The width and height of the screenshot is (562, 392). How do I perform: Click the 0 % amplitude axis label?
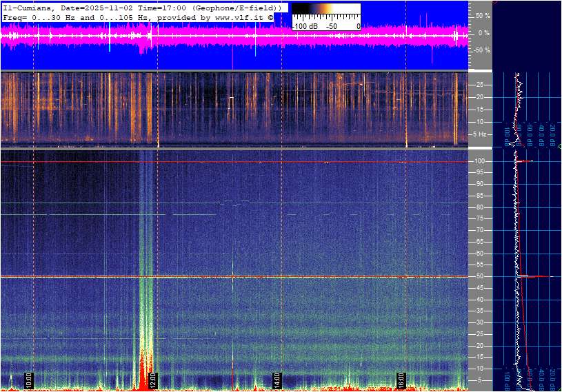[483, 32]
